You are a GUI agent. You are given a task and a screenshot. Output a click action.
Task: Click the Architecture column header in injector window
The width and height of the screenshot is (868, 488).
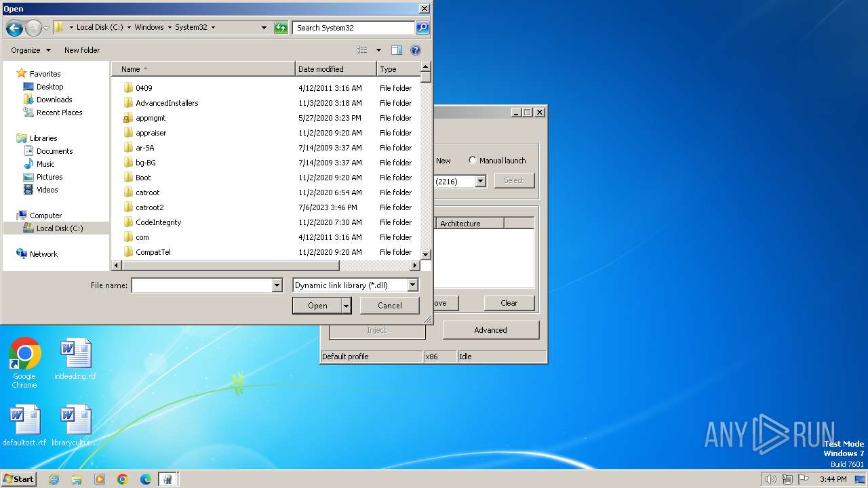[470, 224]
